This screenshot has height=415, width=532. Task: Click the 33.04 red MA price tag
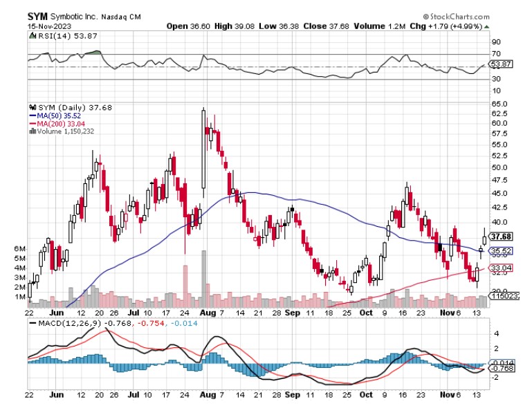(x=500, y=268)
